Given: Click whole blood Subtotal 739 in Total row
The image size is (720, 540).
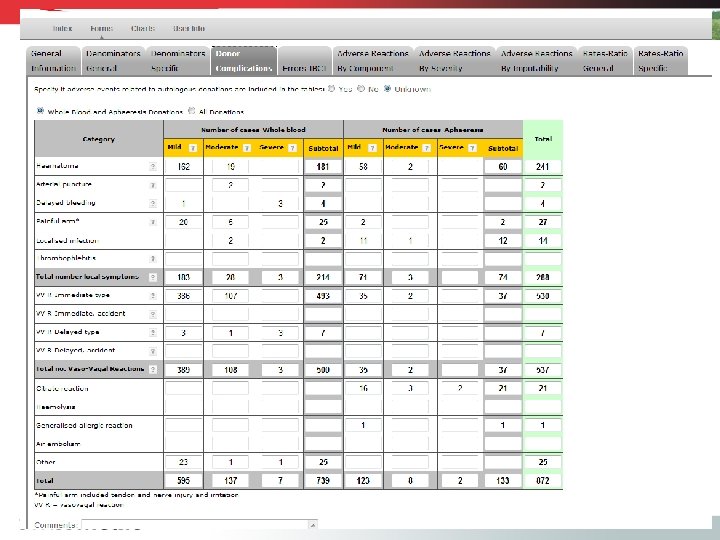Looking at the screenshot, I should point(323,480).
